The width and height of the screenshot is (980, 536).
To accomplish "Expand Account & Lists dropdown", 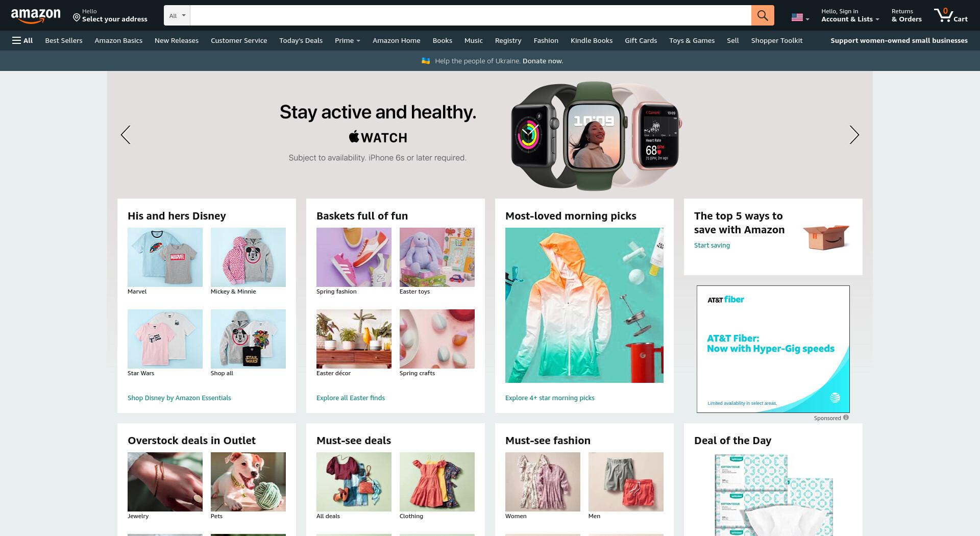I will [850, 15].
